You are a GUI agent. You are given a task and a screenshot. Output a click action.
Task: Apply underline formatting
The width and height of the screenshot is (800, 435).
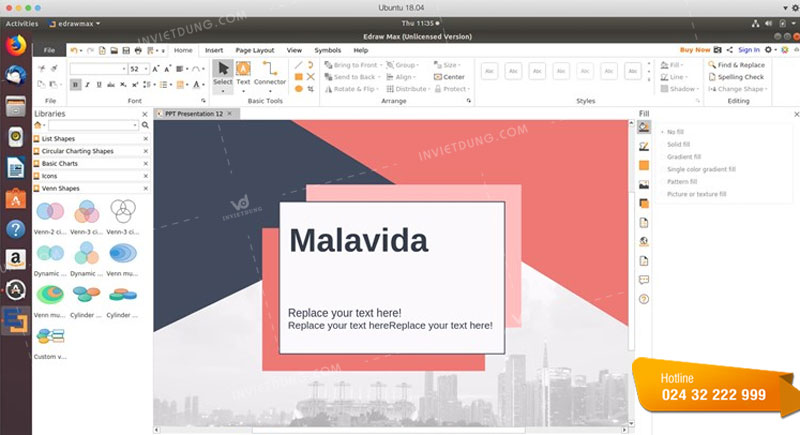pos(99,85)
